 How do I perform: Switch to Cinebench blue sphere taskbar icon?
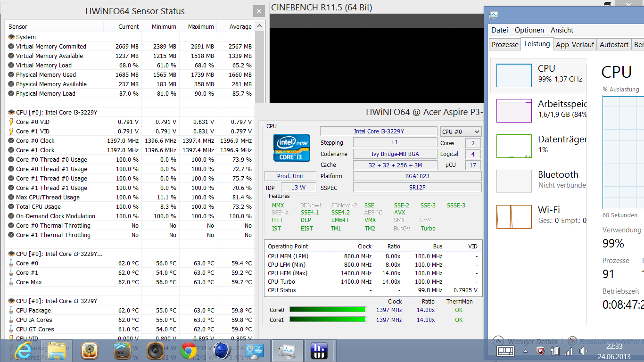(221, 351)
